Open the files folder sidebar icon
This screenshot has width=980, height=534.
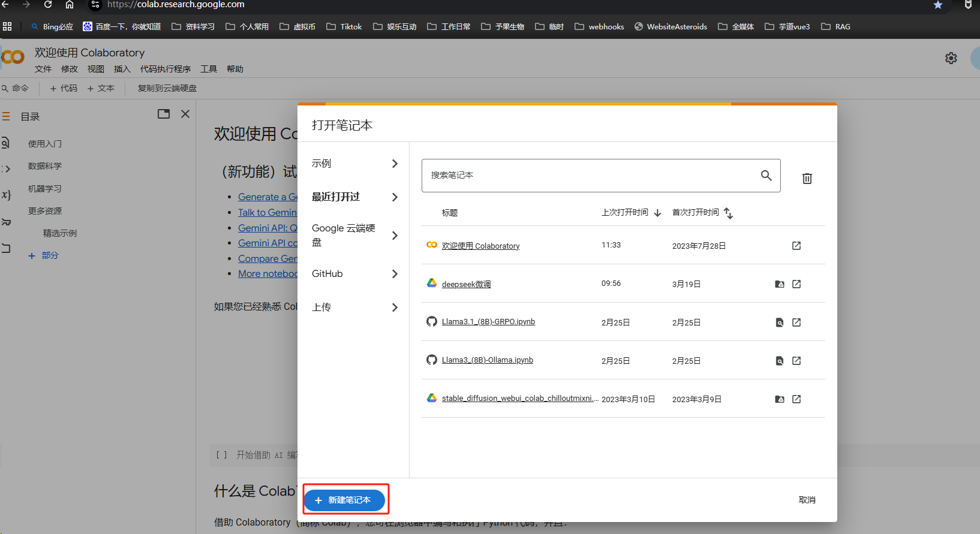pos(6,248)
